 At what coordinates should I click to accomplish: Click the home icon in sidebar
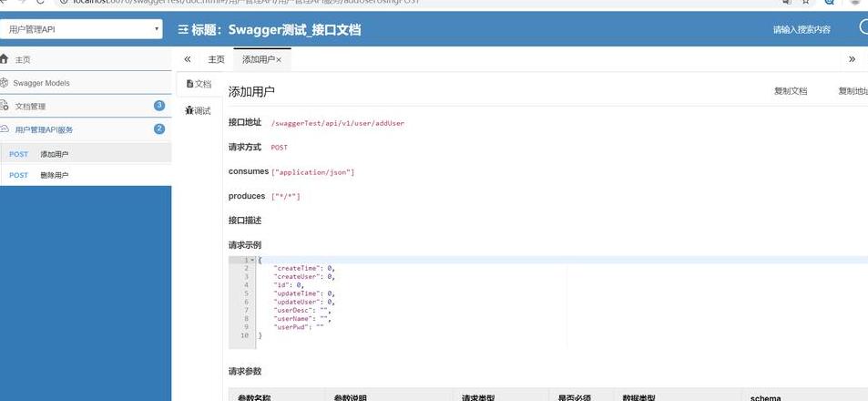[5, 58]
